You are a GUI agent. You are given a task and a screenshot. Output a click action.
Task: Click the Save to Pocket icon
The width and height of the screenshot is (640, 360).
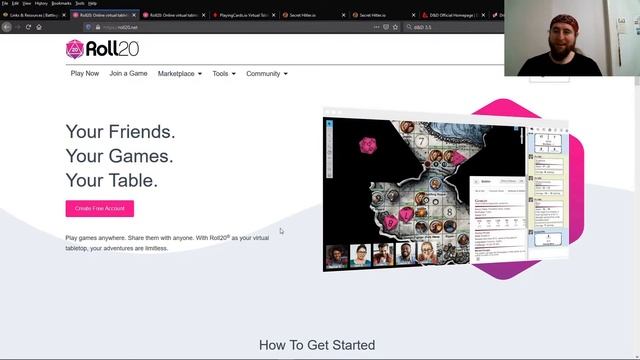pyautogui.click(x=386, y=27)
